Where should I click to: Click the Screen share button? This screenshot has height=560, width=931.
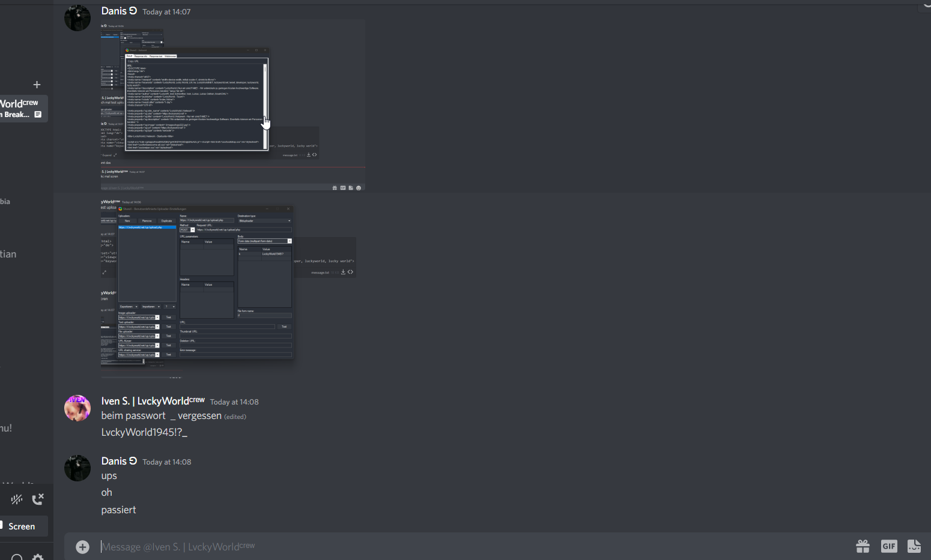coord(22,526)
